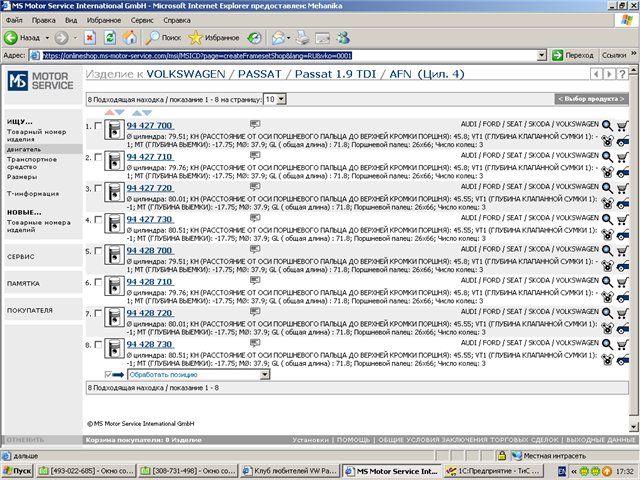Open comment icon next to 94 427 710
Screen dimensions: 640x480
coord(255,155)
